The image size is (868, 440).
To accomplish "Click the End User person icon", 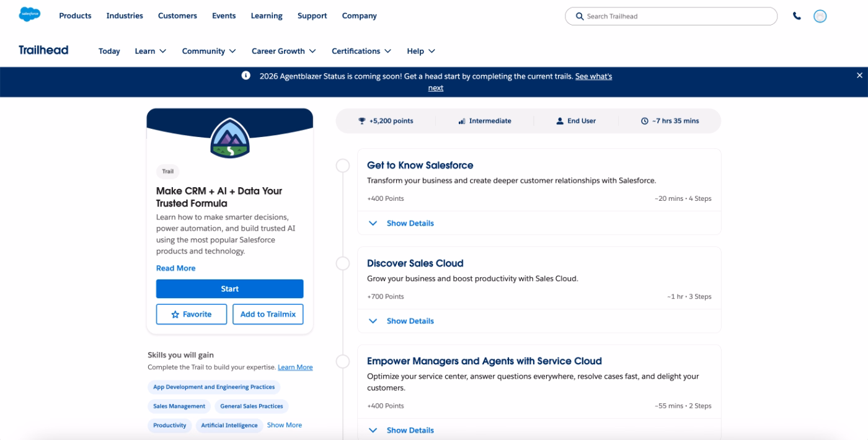I will click(x=560, y=121).
